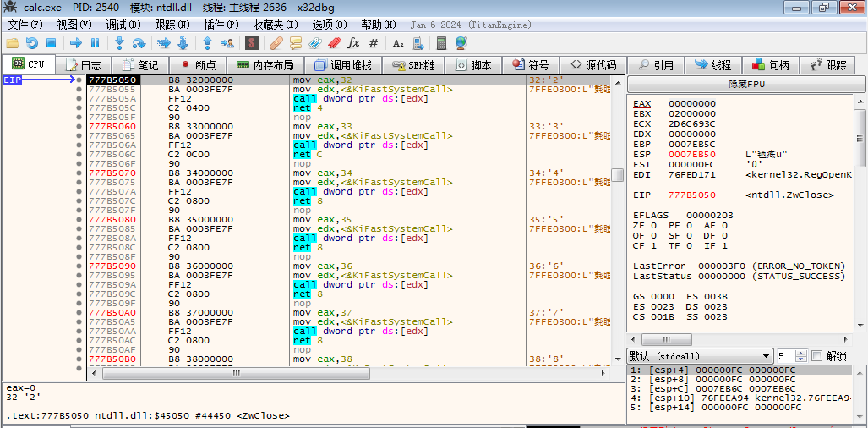Open the Scylla plugin icon

(x=252, y=42)
